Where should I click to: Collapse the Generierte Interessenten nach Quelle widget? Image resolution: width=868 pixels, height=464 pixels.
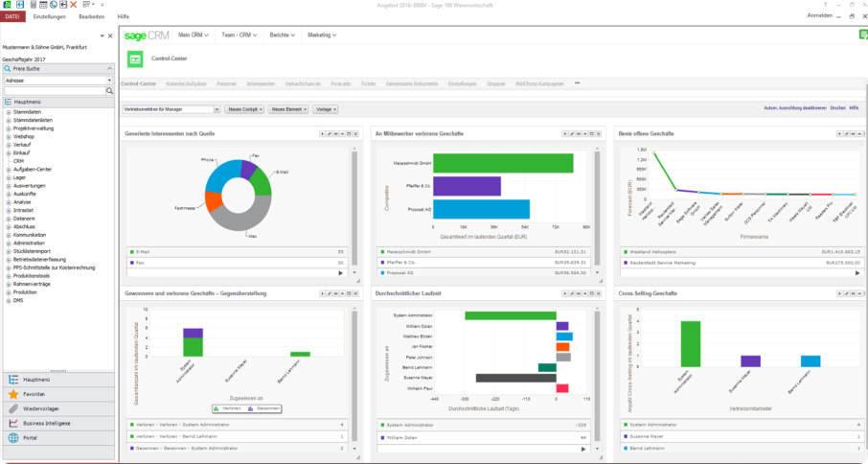342,134
